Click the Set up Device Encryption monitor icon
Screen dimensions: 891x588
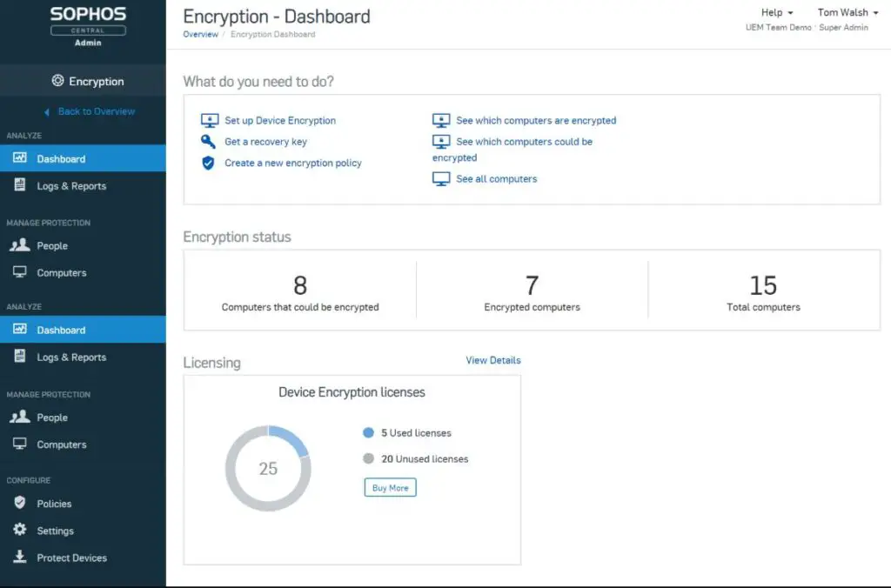[x=210, y=120]
